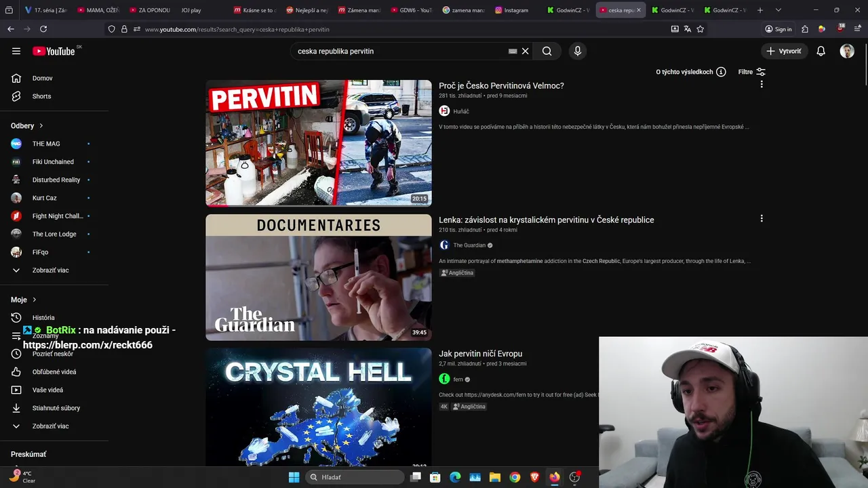The image size is (868, 488).
Task: Expand the Moje section
Action: coord(24,300)
